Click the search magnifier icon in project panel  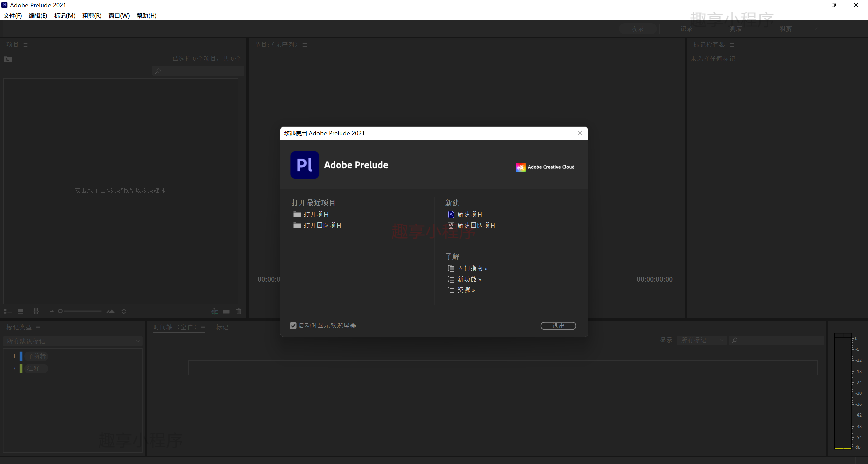(x=158, y=71)
